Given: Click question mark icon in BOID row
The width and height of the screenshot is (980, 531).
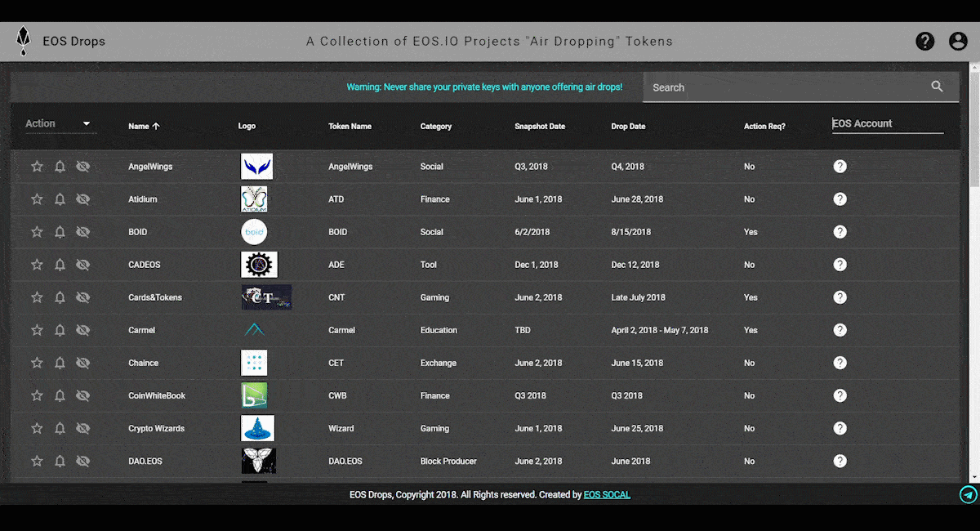Looking at the screenshot, I should pyautogui.click(x=840, y=232).
